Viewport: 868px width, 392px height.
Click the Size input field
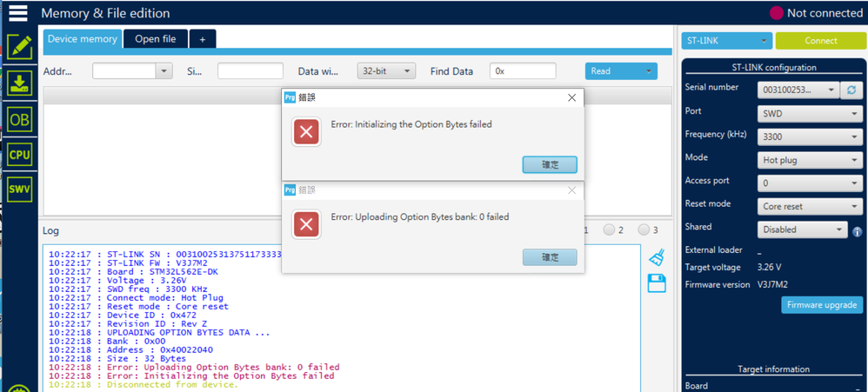coord(250,70)
